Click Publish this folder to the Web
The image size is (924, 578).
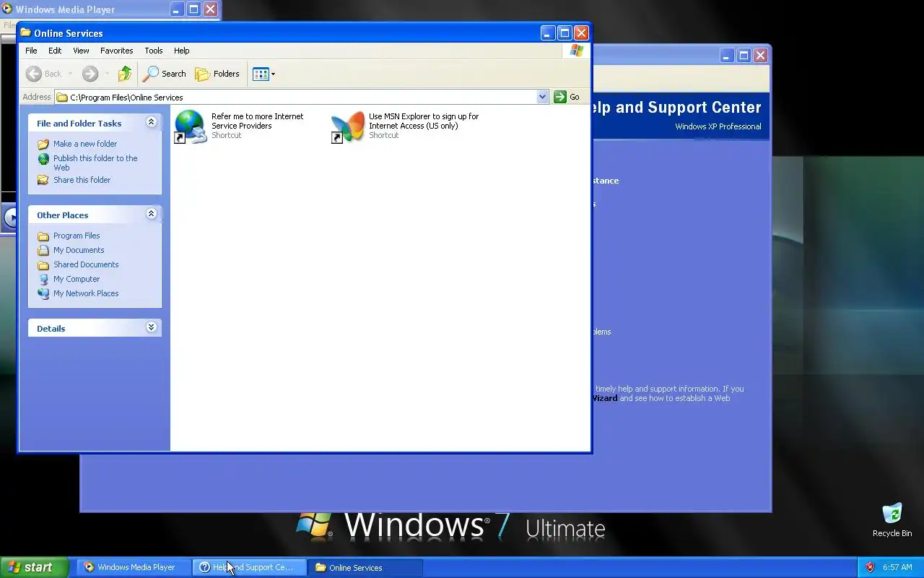point(95,163)
